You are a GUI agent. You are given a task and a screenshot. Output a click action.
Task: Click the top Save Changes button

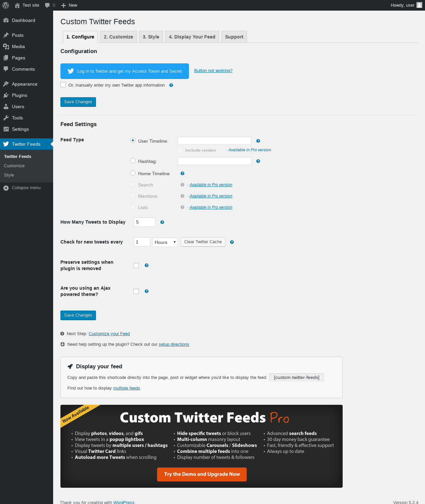(x=78, y=102)
